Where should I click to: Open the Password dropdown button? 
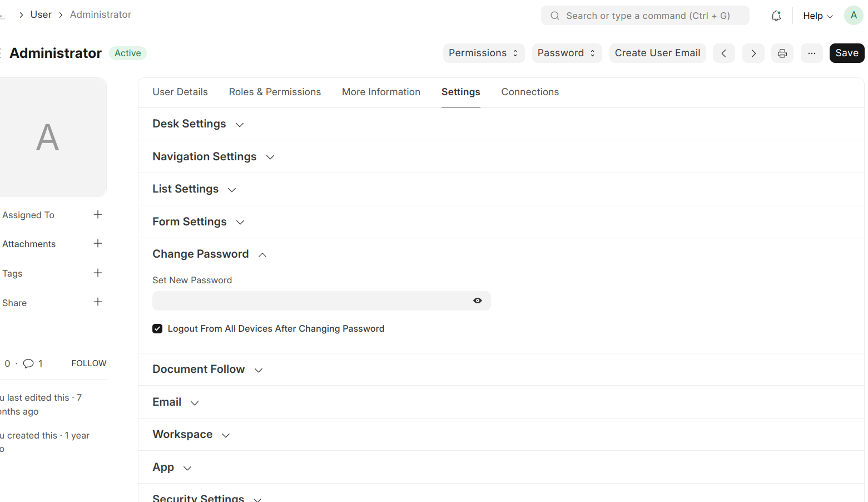point(566,53)
